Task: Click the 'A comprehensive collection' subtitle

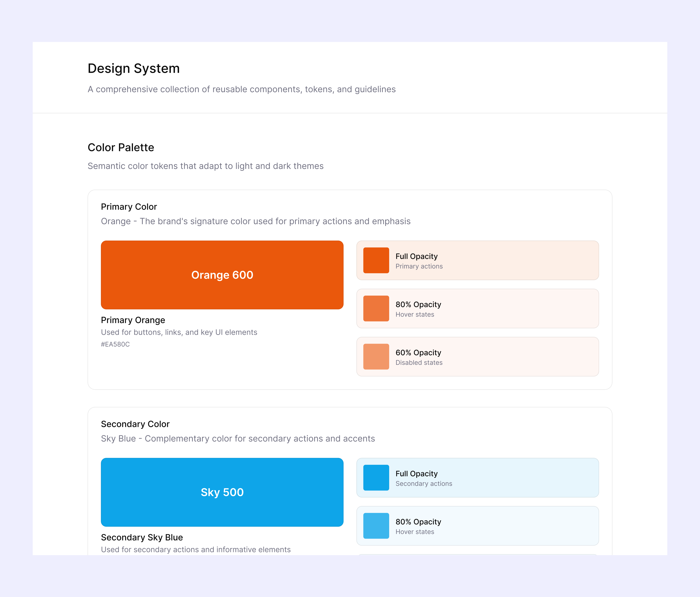Action: coord(242,89)
